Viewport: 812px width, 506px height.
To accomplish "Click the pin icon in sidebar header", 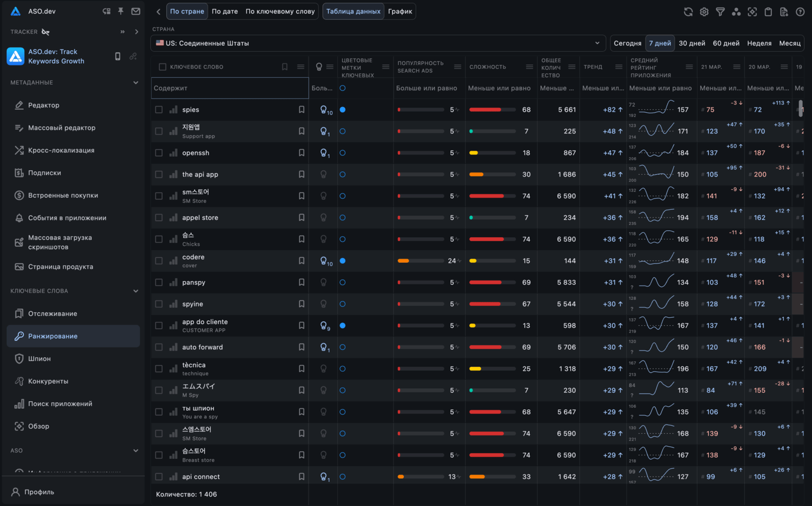I will [x=121, y=11].
